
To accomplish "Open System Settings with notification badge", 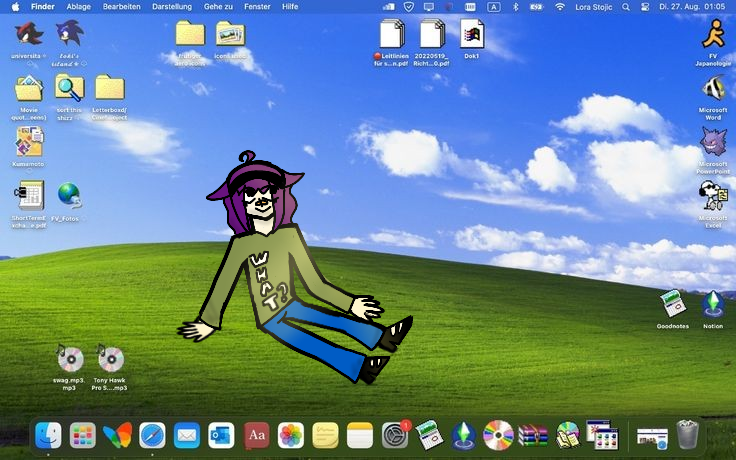I will click(395, 435).
